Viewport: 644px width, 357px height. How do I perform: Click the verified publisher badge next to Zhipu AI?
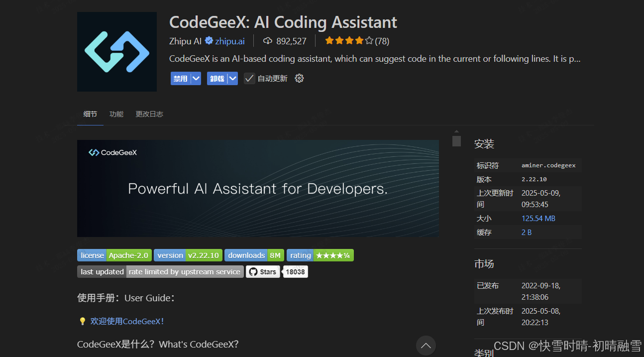coord(209,41)
